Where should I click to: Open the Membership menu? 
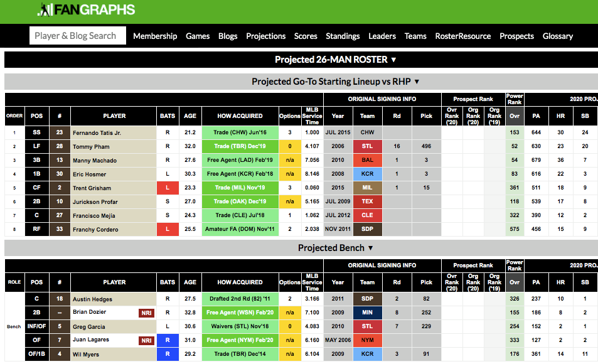point(155,36)
